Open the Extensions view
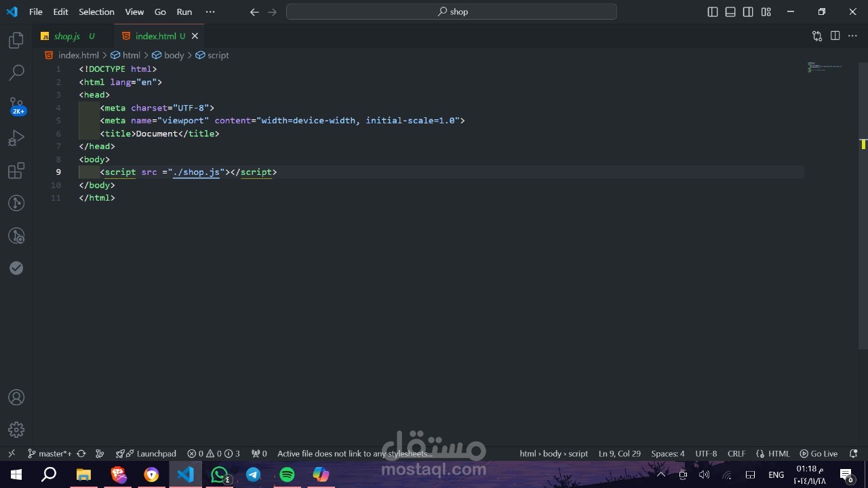Viewport: 868px width, 488px height. 16,170
